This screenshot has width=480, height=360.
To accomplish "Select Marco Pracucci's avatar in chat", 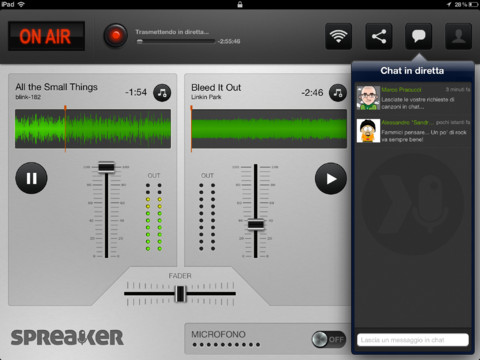I will click(x=368, y=98).
